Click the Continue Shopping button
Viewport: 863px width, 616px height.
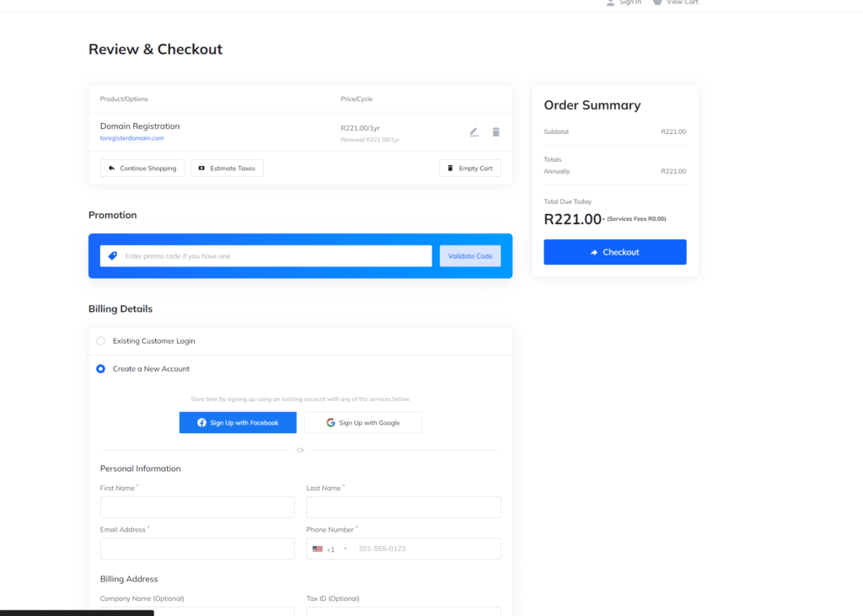click(x=142, y=169)
